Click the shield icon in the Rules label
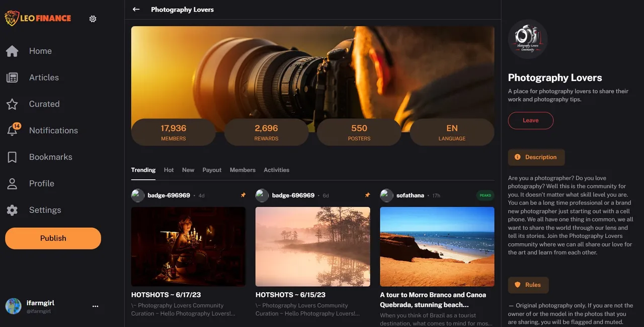Image resolution: width=644 pixels, height=327 pixels. pyautogui.click(x=517, y=285)
